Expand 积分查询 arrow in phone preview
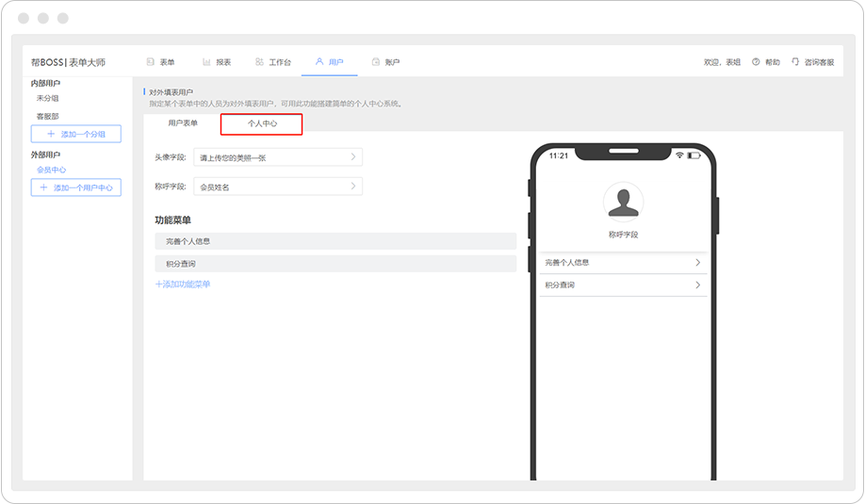This screenshot has width=865, height=504. [697, 285]
